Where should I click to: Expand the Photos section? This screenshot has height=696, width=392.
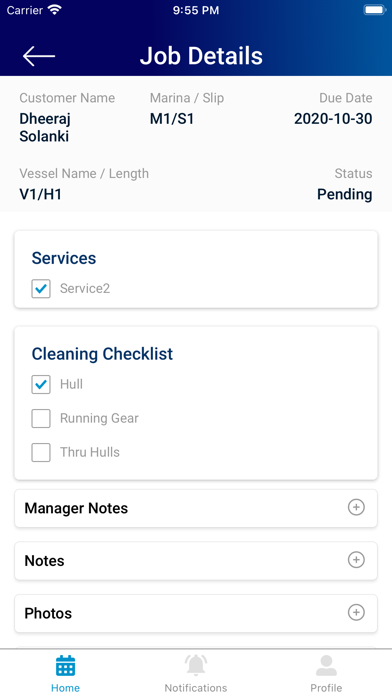(196, 613)
